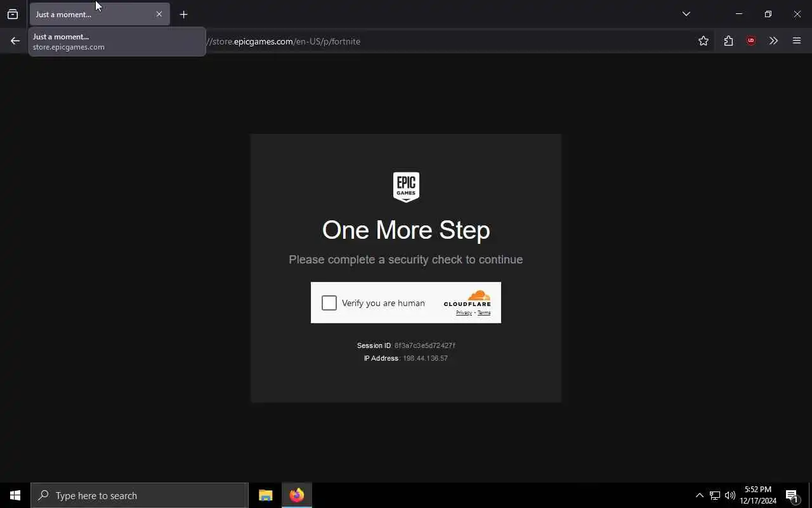Image resolution: width=812 pixels, height=508 pixels.
Task: Bookmark this page with star icon
Action: coord(704,41)
